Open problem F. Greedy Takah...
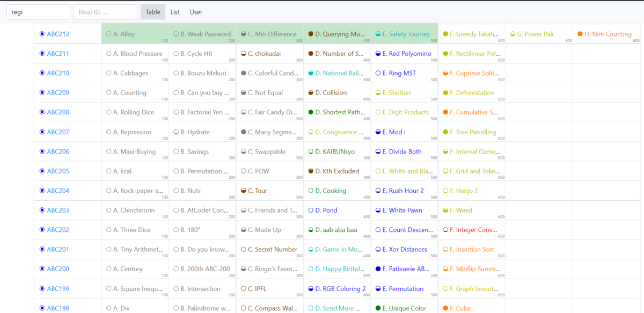Screen dimensions: 644x313 [473, 34]
